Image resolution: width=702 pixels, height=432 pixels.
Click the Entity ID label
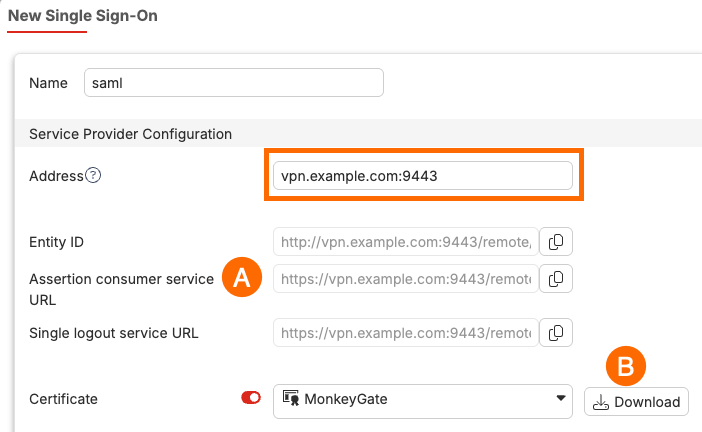[x=56, y=242]
